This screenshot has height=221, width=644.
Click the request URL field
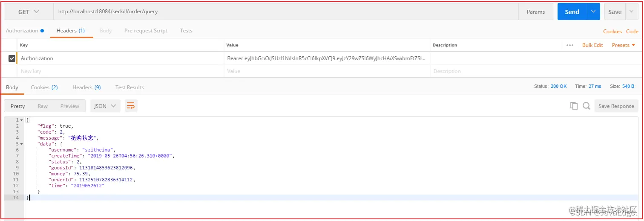click(286, 12)
